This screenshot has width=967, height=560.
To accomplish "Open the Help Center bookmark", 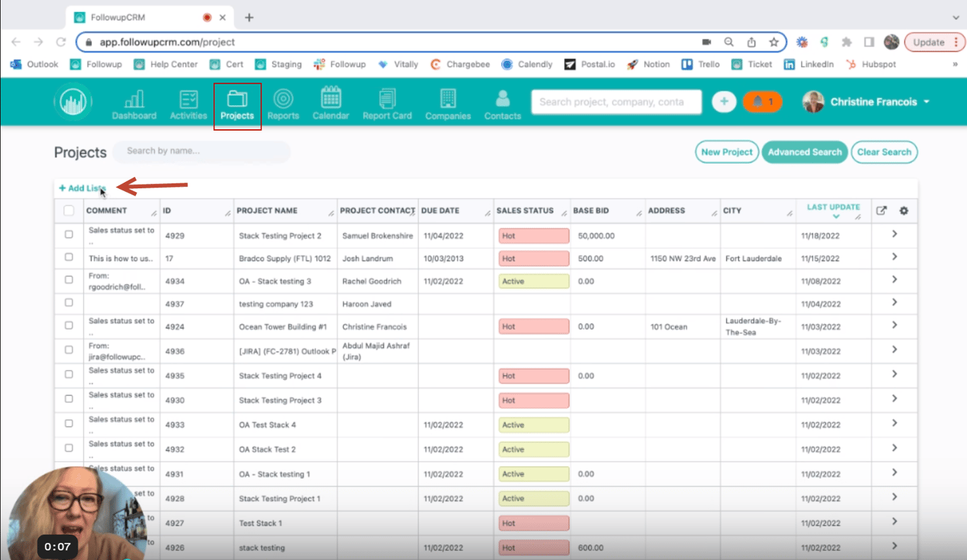I will click(x=166, y=64).
